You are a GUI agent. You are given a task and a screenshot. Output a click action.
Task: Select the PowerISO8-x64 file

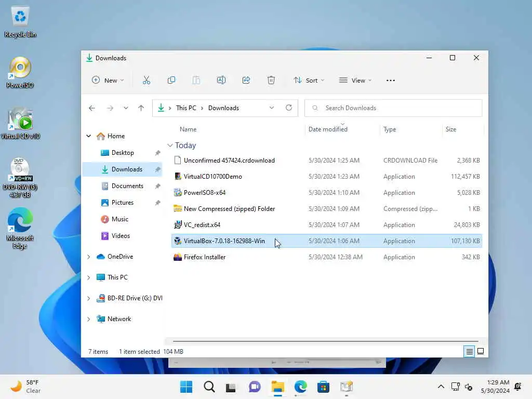coord(327,193)
